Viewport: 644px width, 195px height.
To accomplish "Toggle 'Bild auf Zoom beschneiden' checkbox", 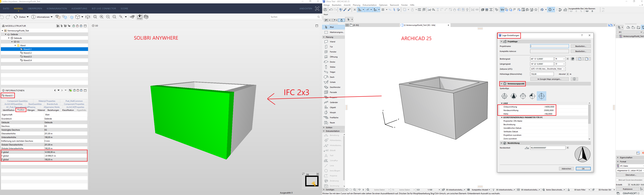I will (x=617, y=180).
